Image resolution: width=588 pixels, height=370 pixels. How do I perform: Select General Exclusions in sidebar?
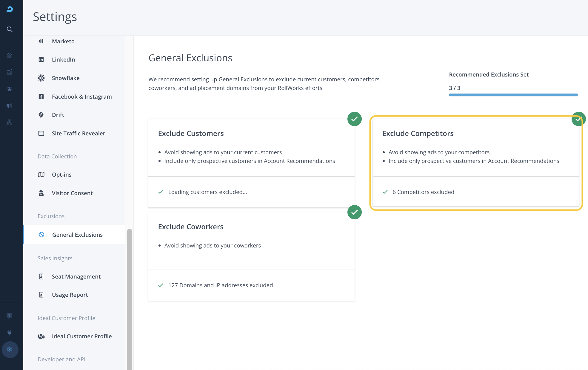(x=77, y=235)
